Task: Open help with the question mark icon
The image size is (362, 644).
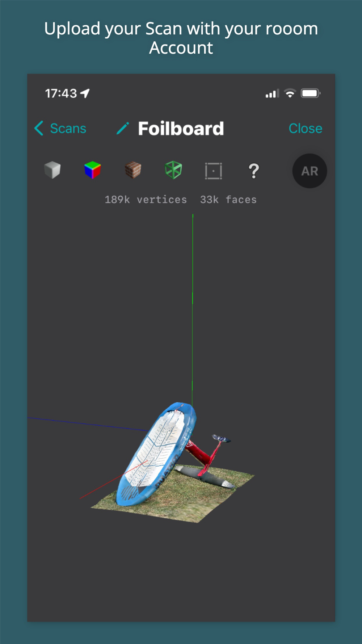Action: pos(254,171)
